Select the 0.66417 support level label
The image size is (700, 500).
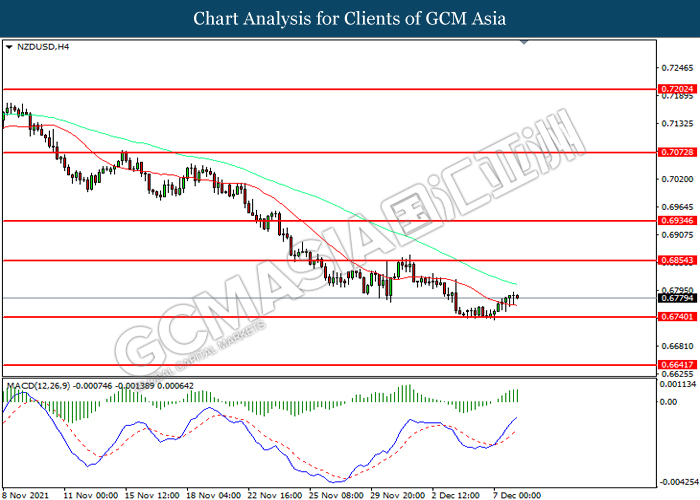pos(677,365)
